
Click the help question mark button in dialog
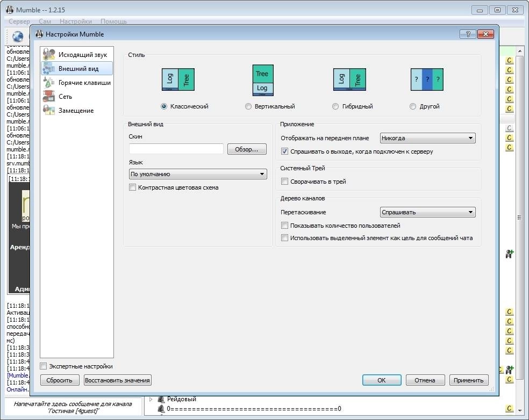(468, 34)
